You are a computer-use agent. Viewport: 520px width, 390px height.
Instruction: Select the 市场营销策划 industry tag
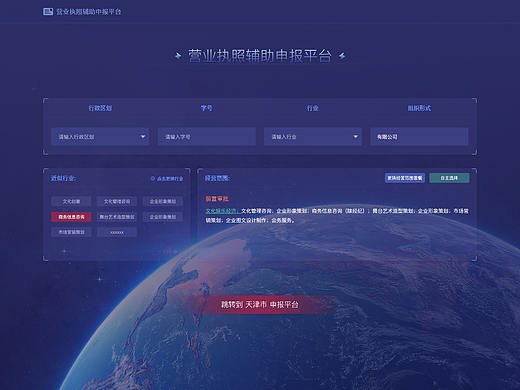coord(71,232)
